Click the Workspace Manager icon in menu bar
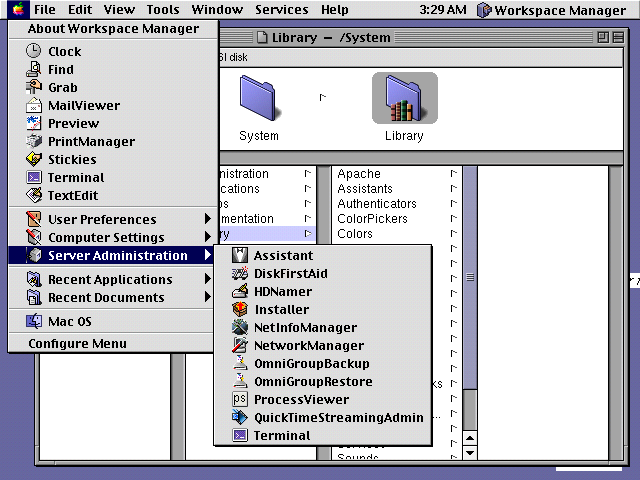 point(484,10)
